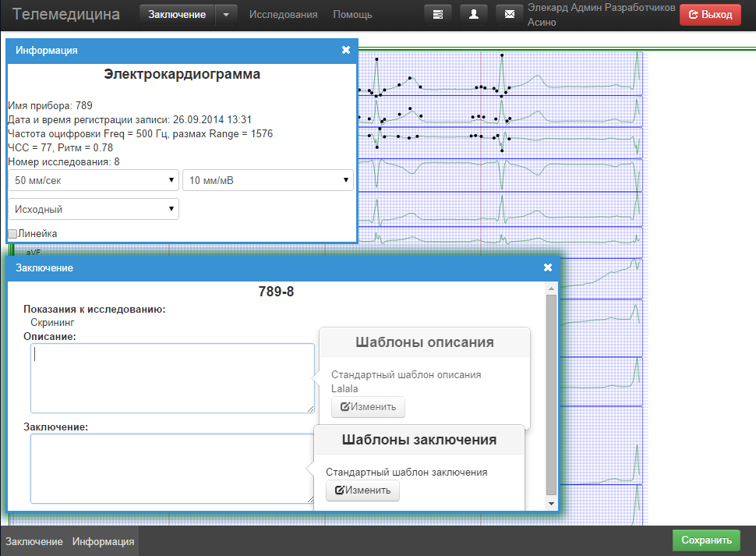Click the 789-8 study title
This screenshot has width=756, height=556.
pos(276,292)
